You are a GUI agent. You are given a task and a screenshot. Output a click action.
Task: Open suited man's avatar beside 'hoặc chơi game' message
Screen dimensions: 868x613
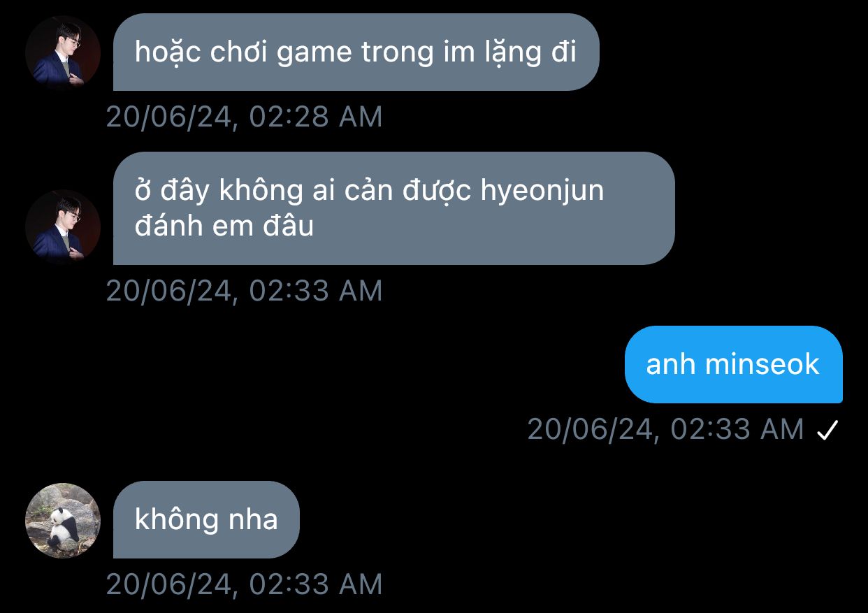click(63, 52)
